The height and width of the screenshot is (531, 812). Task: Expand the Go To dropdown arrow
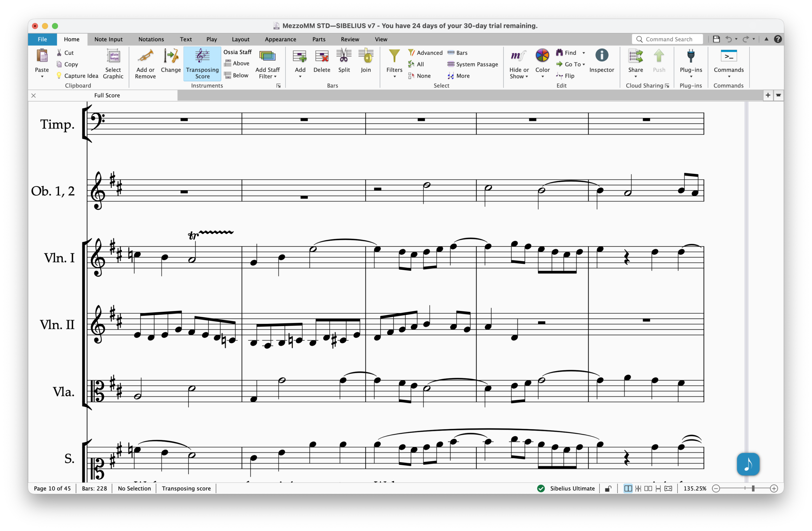(x=584, y=64)
